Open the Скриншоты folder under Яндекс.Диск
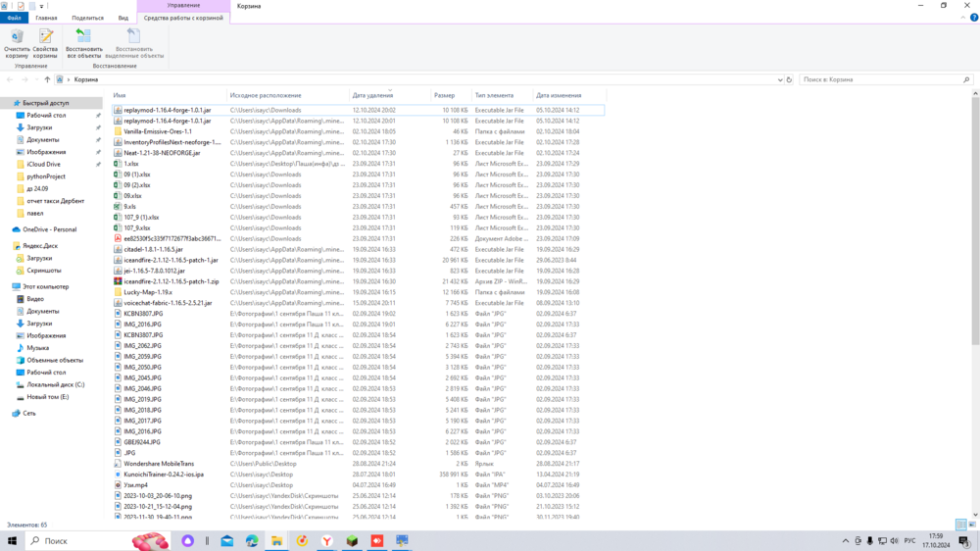The width and height of the screenshot is (980, 551). tap(44, 271)
